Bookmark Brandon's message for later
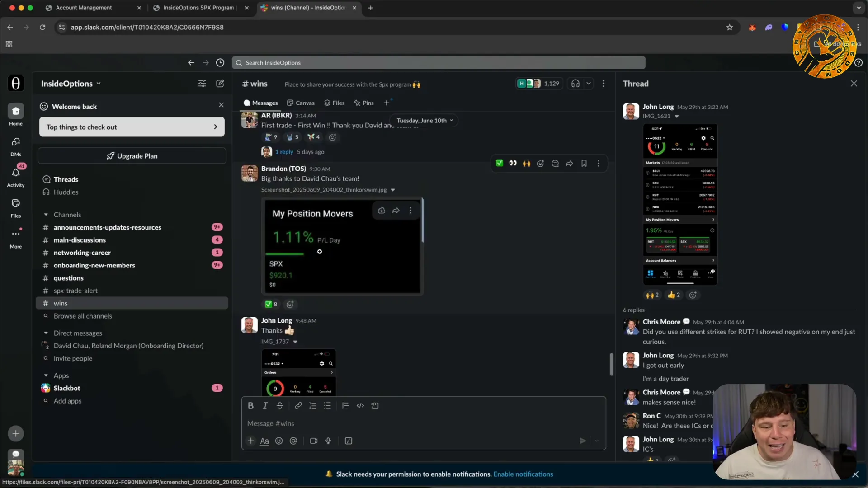Viewport: 868px width, 488px height. [584, 164]
